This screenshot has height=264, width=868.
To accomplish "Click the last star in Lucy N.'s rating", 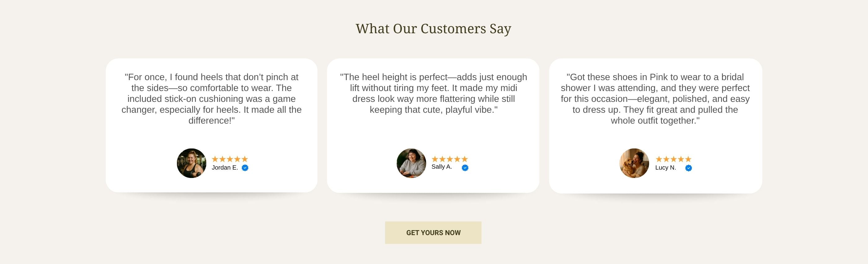I will click(x=689, y=159).
